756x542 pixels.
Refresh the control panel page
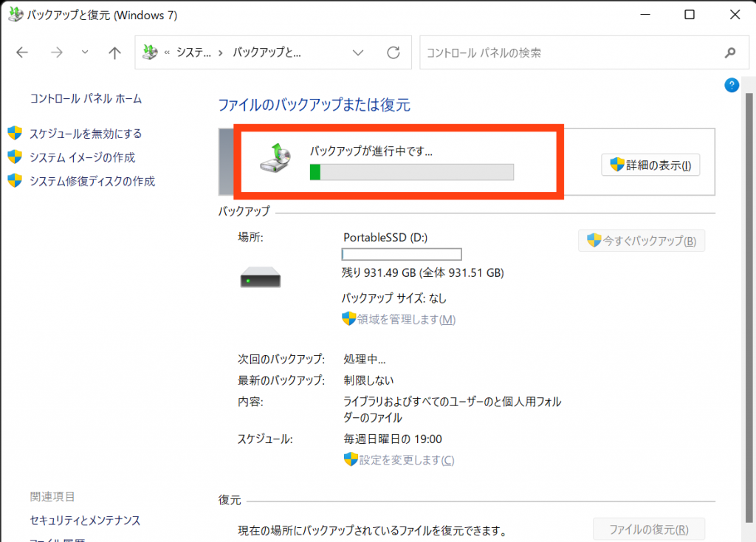coord(394,53)
